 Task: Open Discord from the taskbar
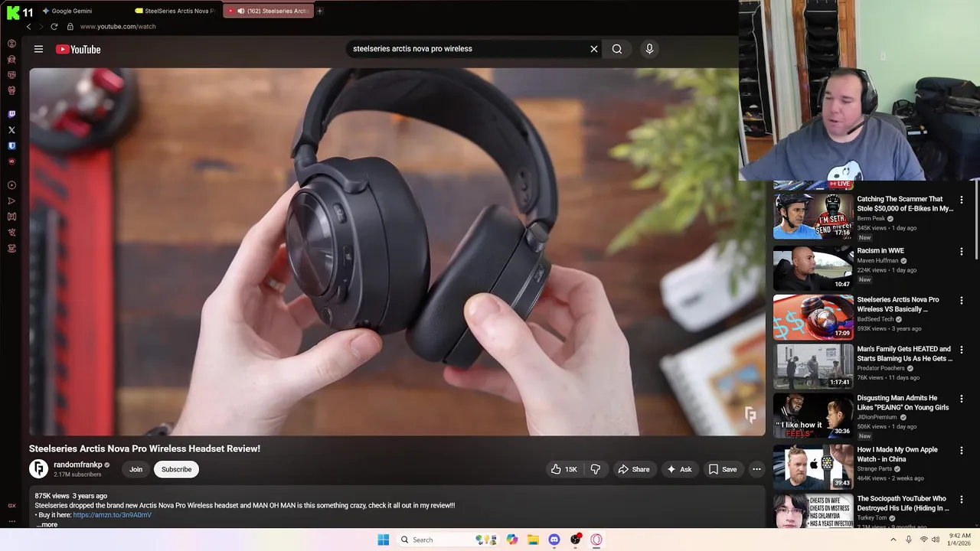tap(554, 540)
